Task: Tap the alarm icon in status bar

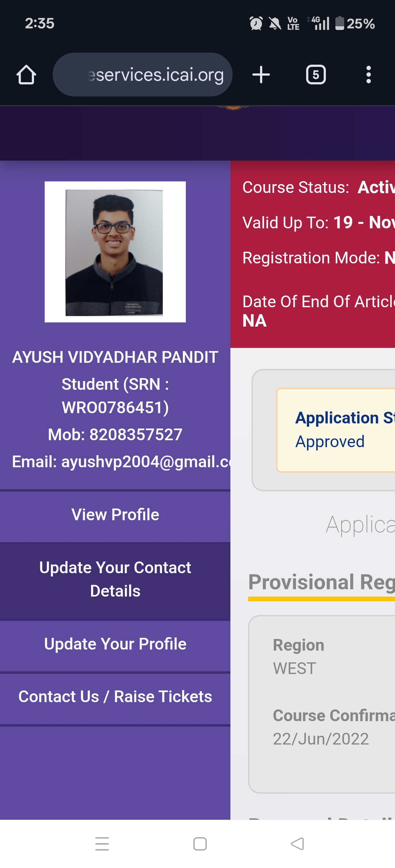Action: pyautogui.click(x=256, y=24)
